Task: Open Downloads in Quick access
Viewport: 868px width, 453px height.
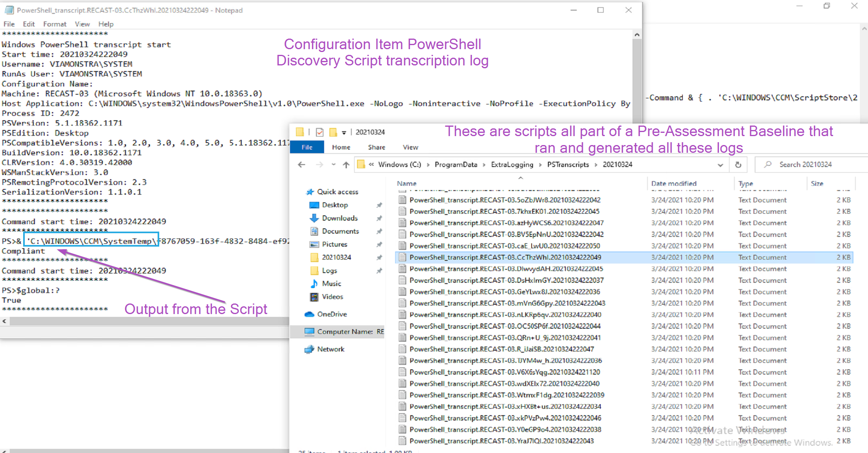Action: 340,218
